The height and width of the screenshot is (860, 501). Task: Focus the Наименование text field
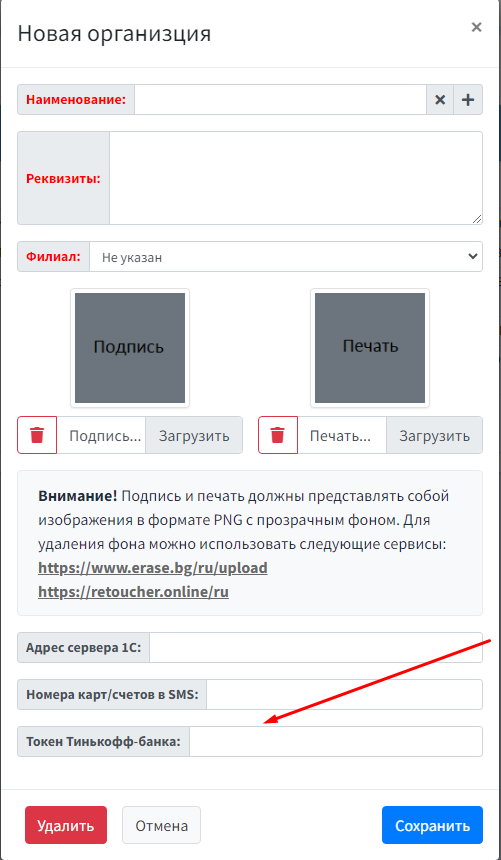click(x=280, y=100)
